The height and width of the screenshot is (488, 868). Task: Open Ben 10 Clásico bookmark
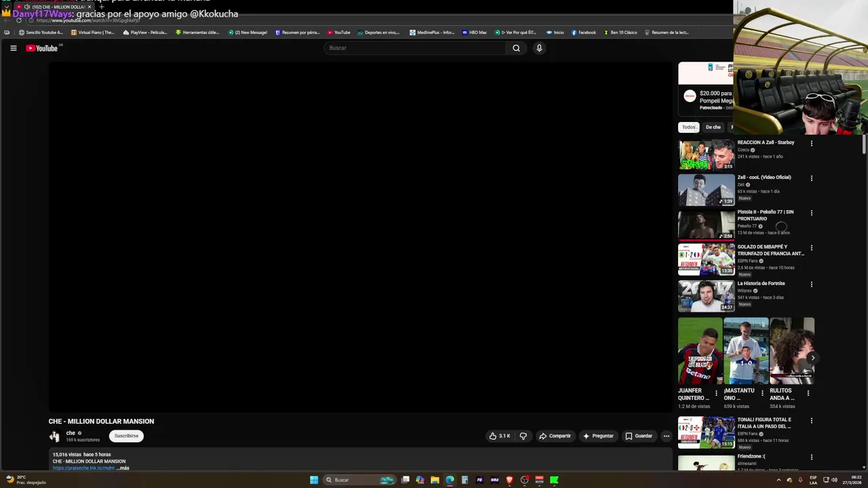620,33
